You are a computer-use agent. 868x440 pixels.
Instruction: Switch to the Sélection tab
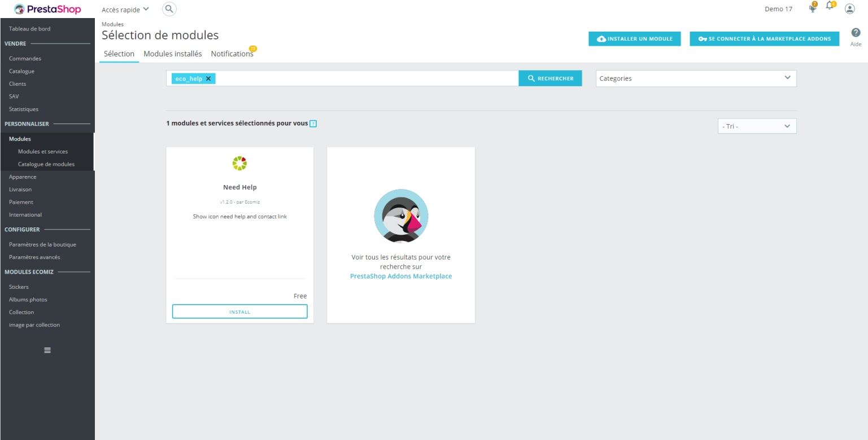click(x=119, y=54)
